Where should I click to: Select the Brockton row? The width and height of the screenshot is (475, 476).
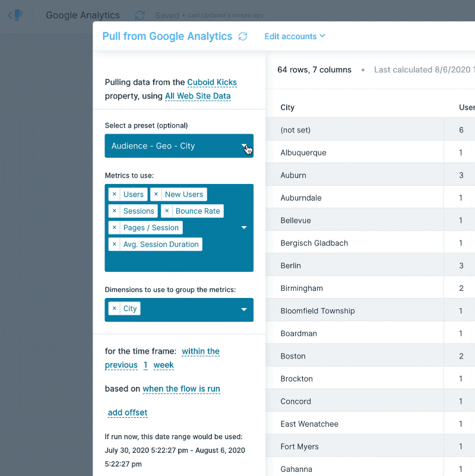click(x=370, y=379)
